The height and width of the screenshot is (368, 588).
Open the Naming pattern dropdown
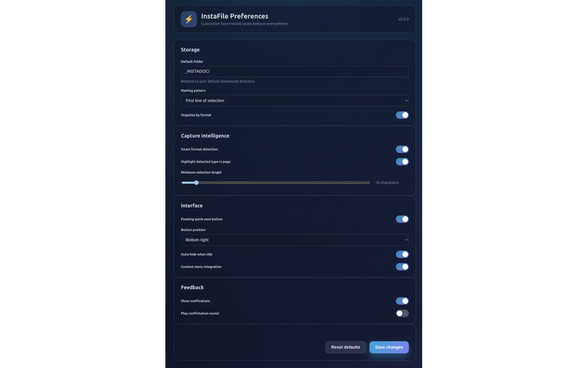coord(294,100)
